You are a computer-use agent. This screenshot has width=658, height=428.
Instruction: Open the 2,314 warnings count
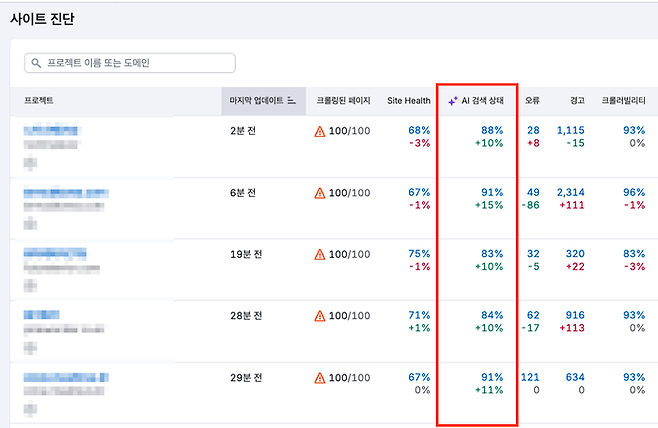pos(571,192)
